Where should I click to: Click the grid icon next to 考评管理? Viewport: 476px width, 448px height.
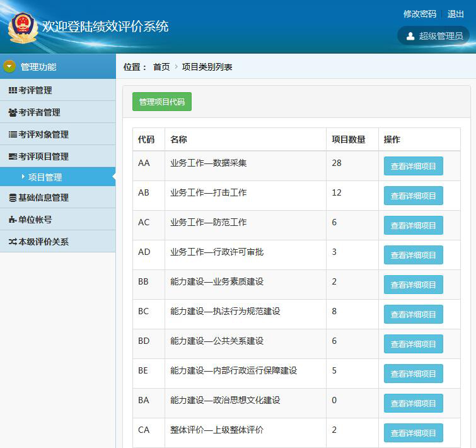coord(13,90)
